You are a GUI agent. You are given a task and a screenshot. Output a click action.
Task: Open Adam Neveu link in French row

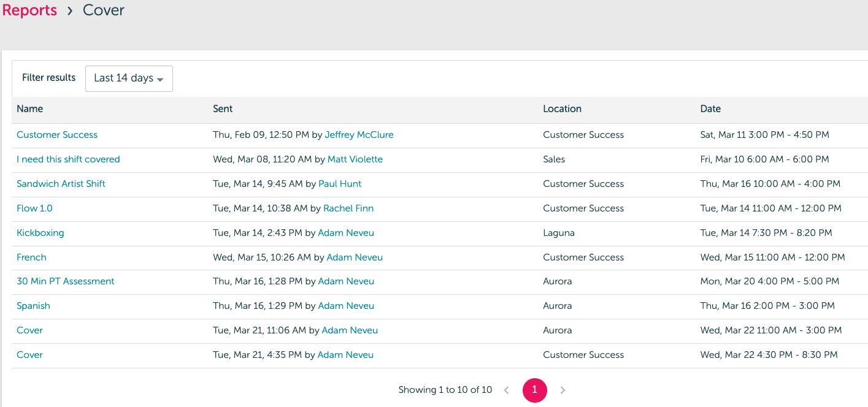coord(355,257)
